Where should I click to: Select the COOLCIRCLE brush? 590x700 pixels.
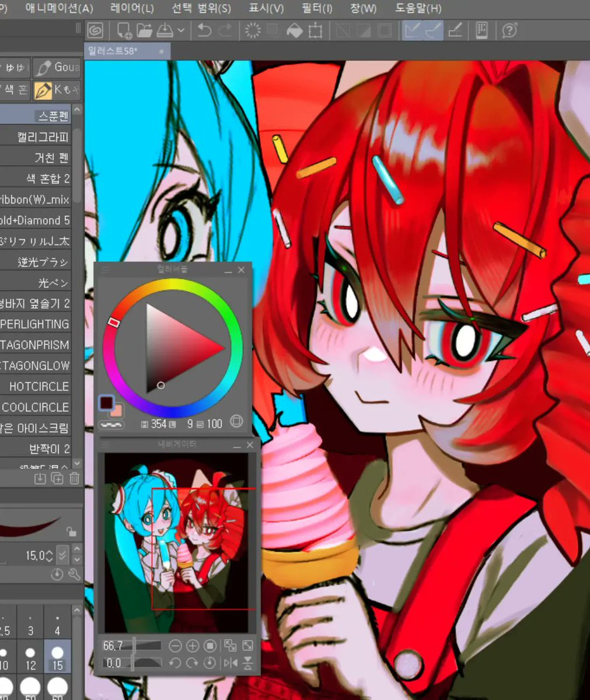tap(36, 407)
